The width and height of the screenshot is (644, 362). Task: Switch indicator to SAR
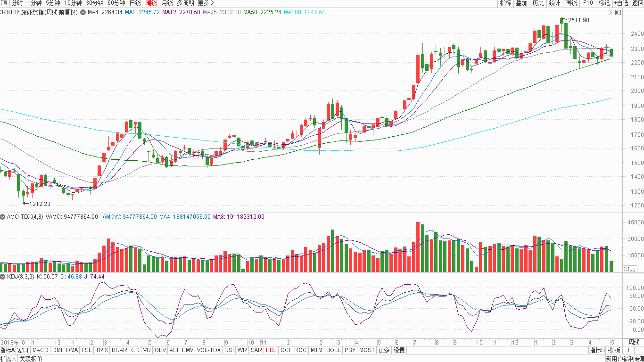[x=256, y=350]
